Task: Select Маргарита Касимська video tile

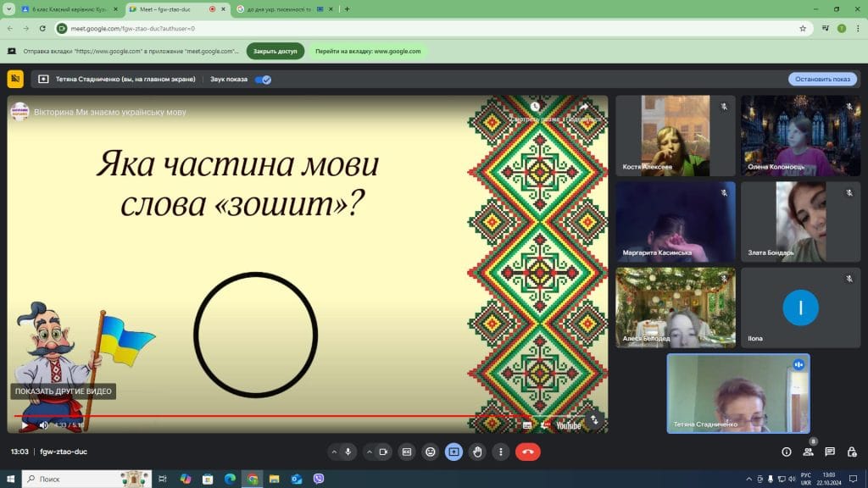Action: coord(676,222)
